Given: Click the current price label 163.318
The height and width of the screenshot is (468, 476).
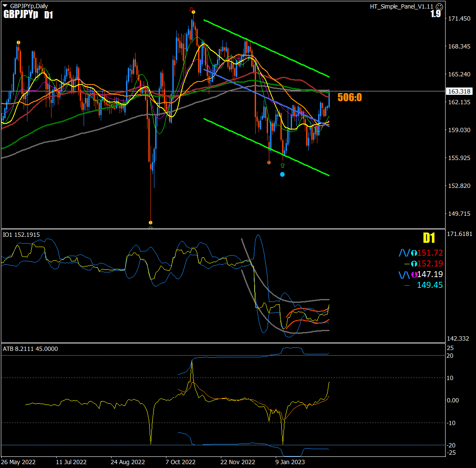Looking at the screenshot, I should [x=459, y=91].
